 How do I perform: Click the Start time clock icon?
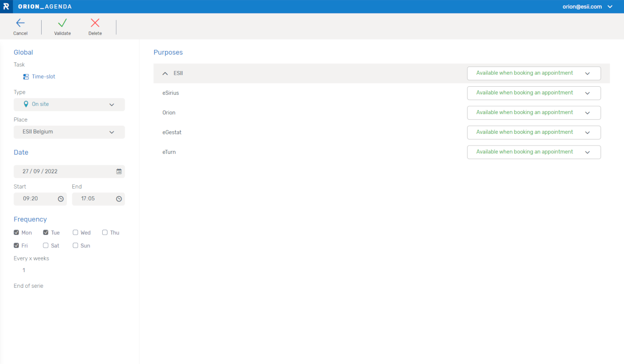point(61,199)
